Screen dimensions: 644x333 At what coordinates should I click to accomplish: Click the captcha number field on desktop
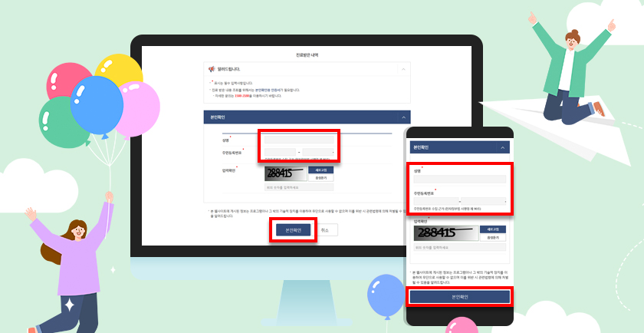point(299,187)
